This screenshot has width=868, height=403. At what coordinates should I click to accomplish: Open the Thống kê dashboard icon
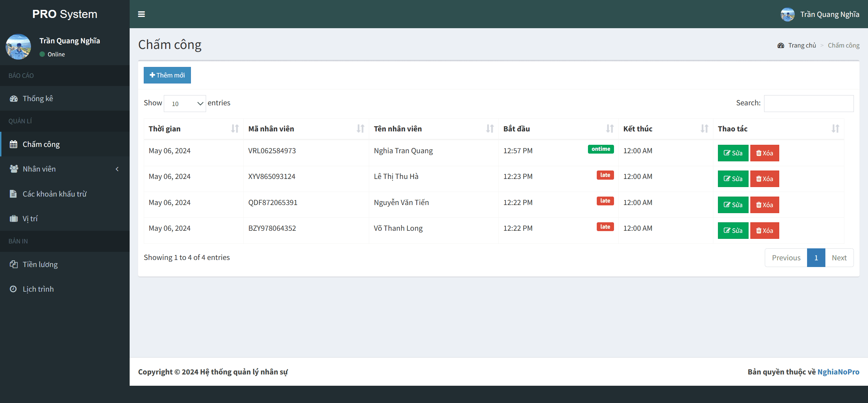click(14, 99)
